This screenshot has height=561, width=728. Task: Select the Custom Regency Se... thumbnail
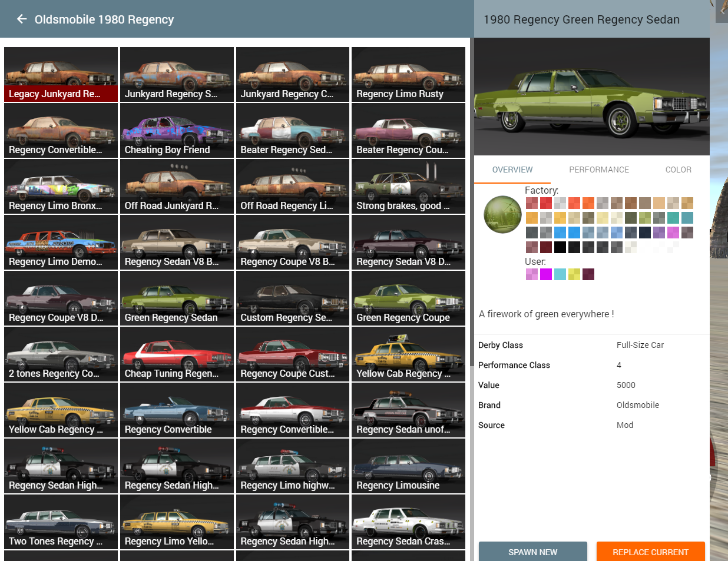293,298
